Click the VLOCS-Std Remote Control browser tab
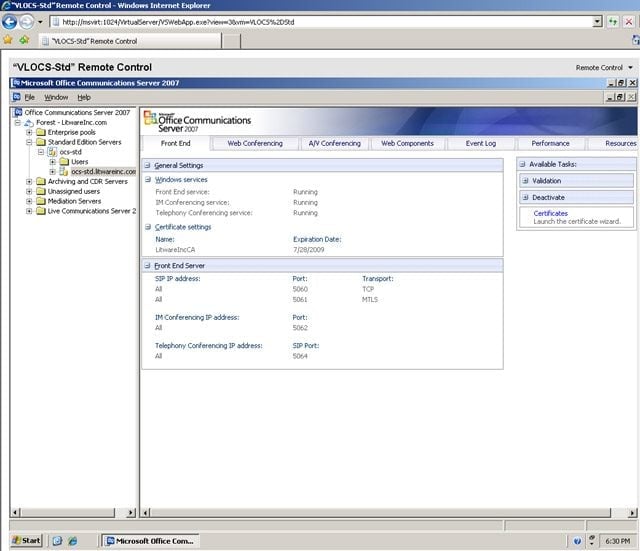640x551 pixels. pos(130,41)
